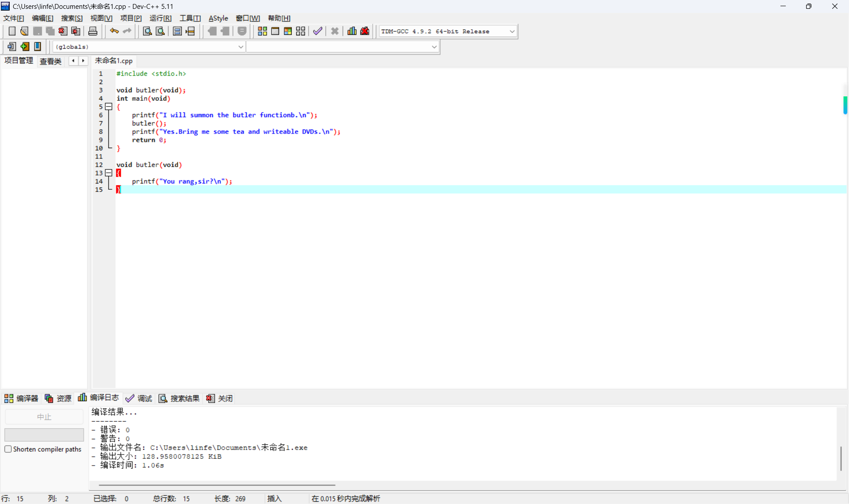Collapse the main function fold at line 5
Screen dimensions: 849x504
108,107
